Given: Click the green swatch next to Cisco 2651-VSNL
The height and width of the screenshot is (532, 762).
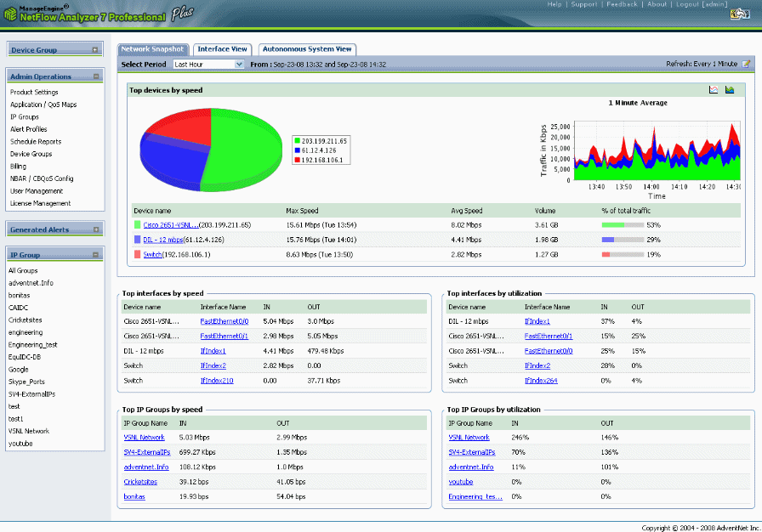Looking at the screenshot, I should coord(137,224).
